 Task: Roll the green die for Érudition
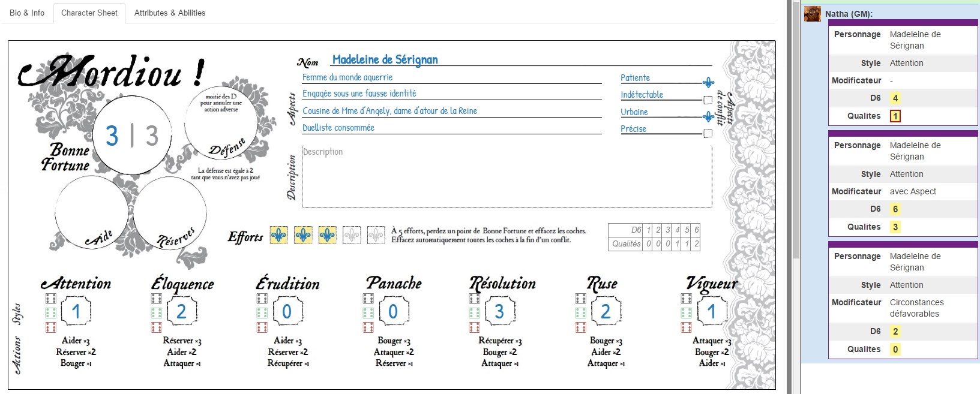click(x=262, y=313)
